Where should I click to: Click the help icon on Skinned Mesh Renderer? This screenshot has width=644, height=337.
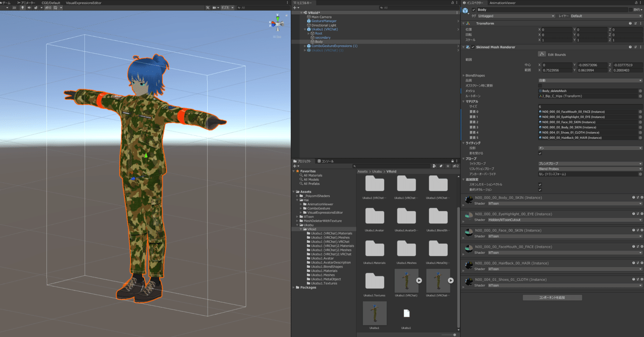tap(630, 47)
